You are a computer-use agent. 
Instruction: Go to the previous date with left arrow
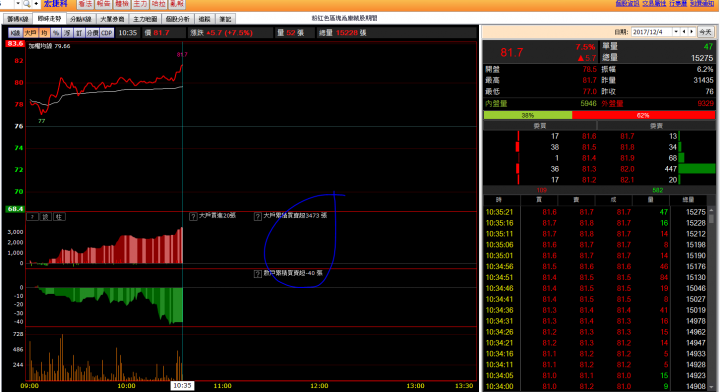pyautogui.click(x=684, y=32)
